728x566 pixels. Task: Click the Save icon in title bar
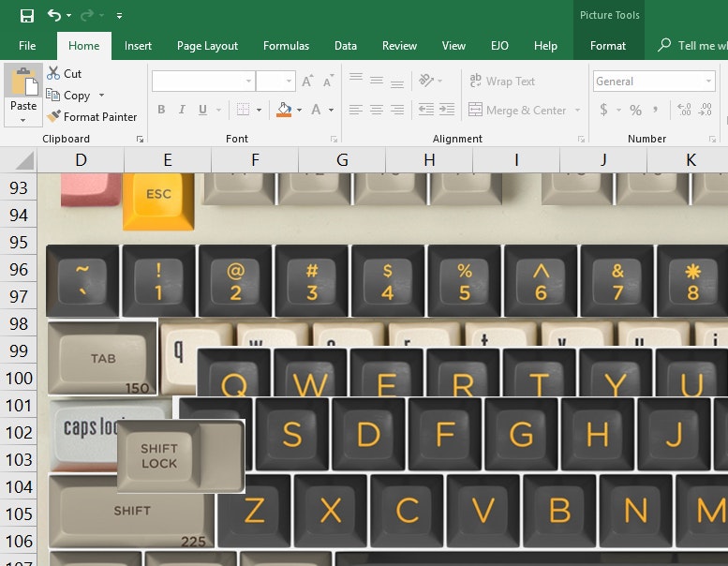[x=26, y=16]
